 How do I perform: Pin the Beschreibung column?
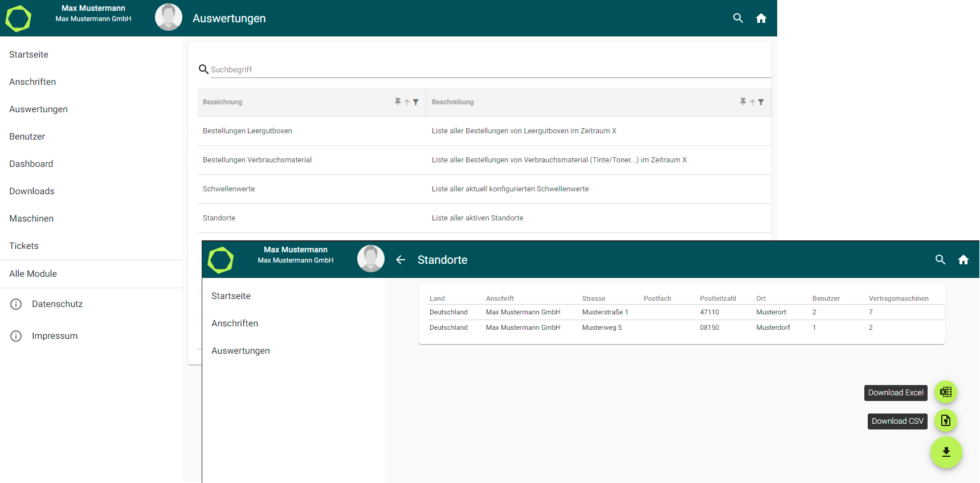(743, 102)
